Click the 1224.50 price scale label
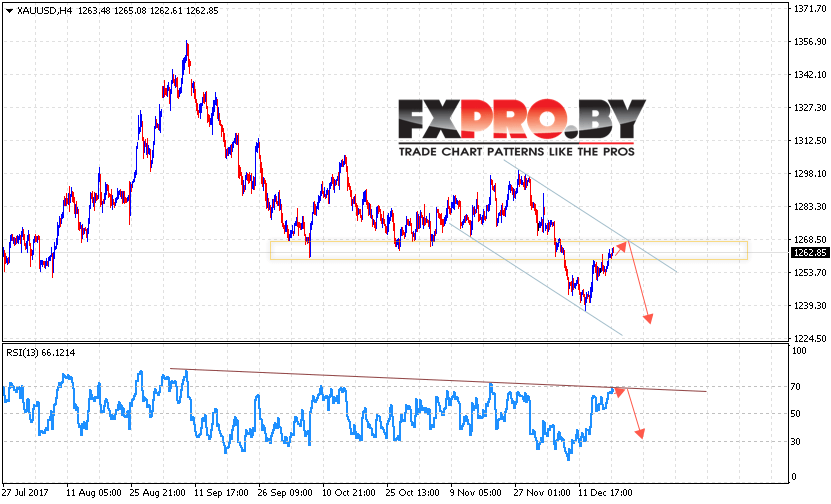The height and width of the screenshot is (504, 831). tap(809, 338)
